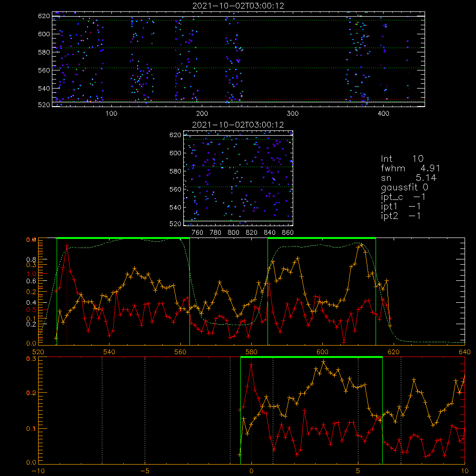Click x-axis label 840 on the middle plot
This screenshot has width=476, height=476.
click(x=269, y=233)
